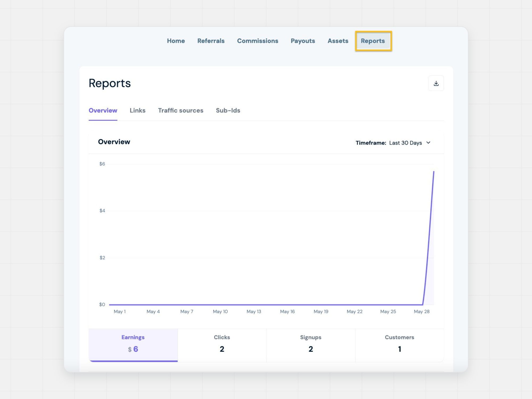The image size is (532, 399).
Task: Open the Commissions section
Action: [257, 41]
